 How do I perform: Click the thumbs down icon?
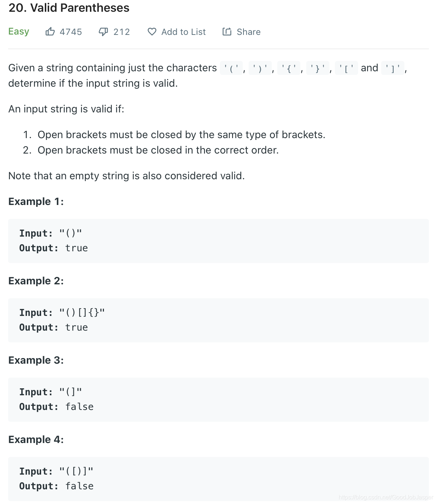(103, 32)
